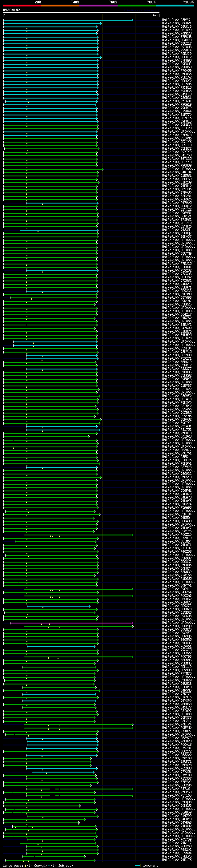
Task: Click the Large gaps legend text
Action: (x=37, y=866)
